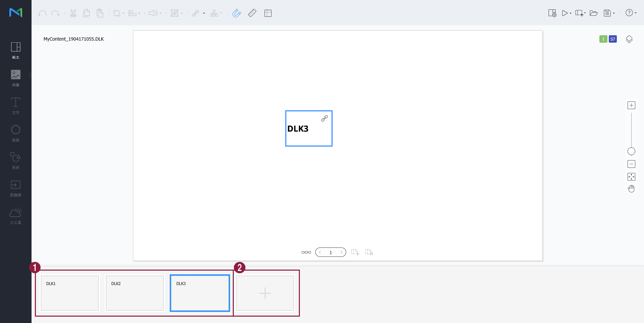This screenshot has width=644, height=323.
Task: Open the folder icon to load content
Action: pyautogui.click(x=593, y=13)
